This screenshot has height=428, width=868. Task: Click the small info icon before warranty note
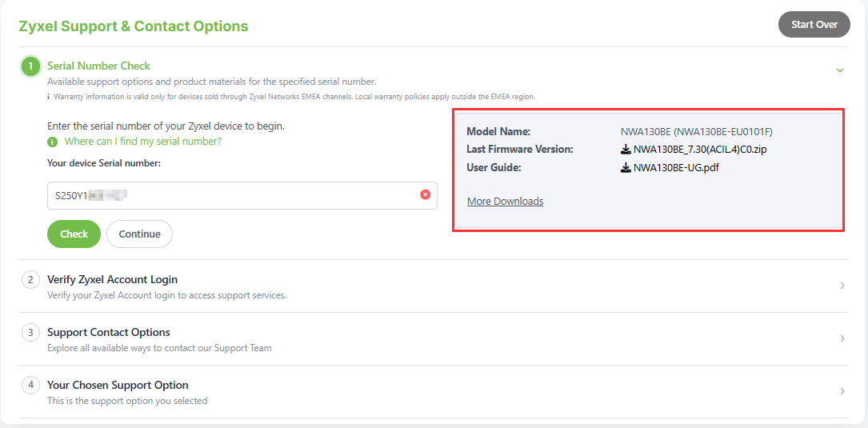tap(48, 96)
